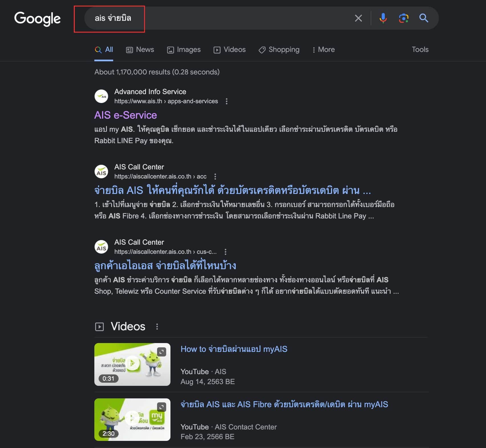
Task: Open the Tools options
Action: pos(420,49)
